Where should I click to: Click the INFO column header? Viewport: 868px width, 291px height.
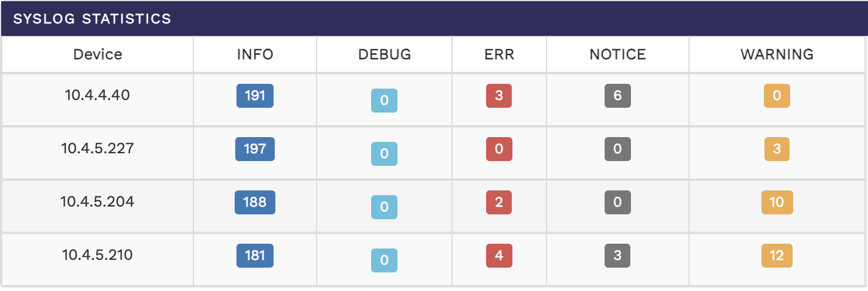coord(255,54)
